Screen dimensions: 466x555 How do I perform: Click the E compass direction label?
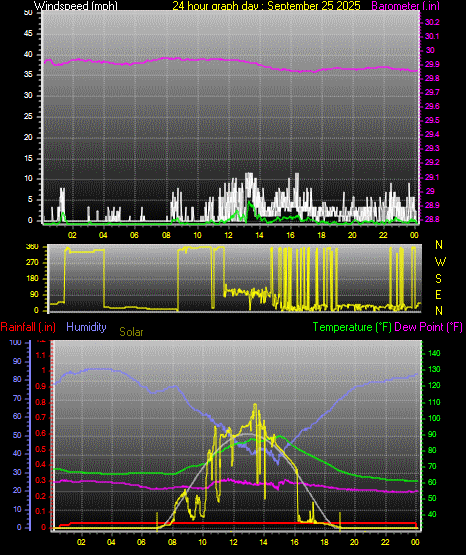click(x=438, y=295)
